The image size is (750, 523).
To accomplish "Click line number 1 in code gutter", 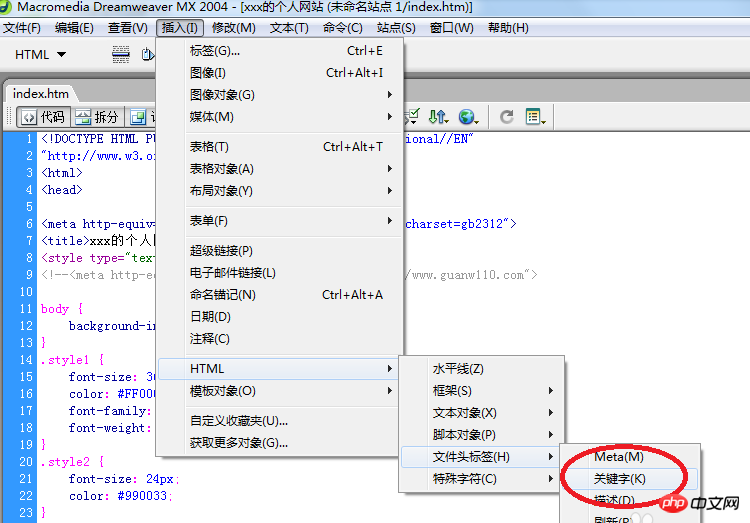I will pos(29,139).
